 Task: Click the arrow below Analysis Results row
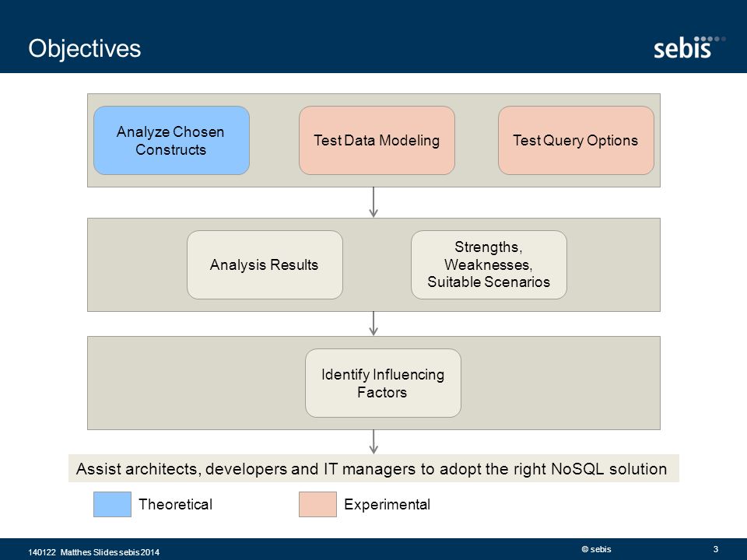(373, 324)
